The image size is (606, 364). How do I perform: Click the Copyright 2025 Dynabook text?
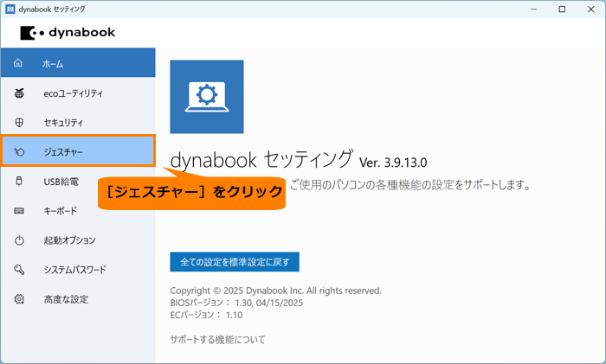click(275, 291)
